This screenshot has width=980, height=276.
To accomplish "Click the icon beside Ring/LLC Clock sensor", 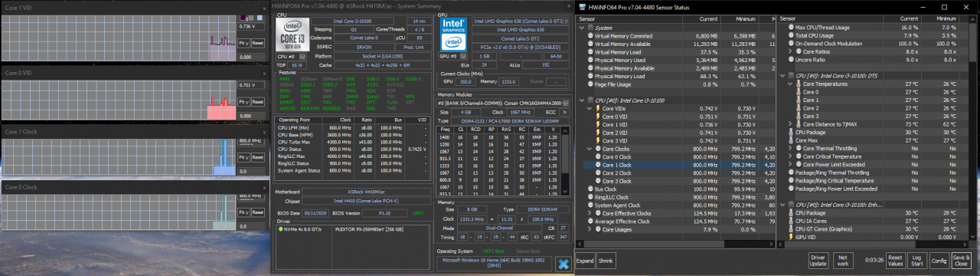I will click(x=590, y=197).
